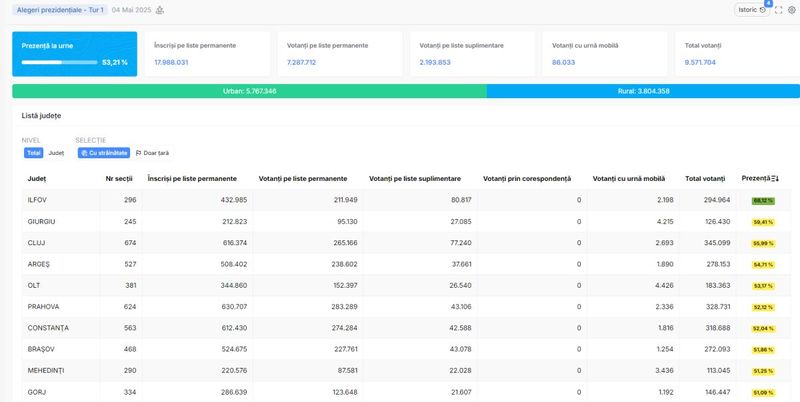Sort by Total votanți column header
Image resolution: width=800 pixels, height=402 pixels.
pyautogui.click(x=705, y=178)
